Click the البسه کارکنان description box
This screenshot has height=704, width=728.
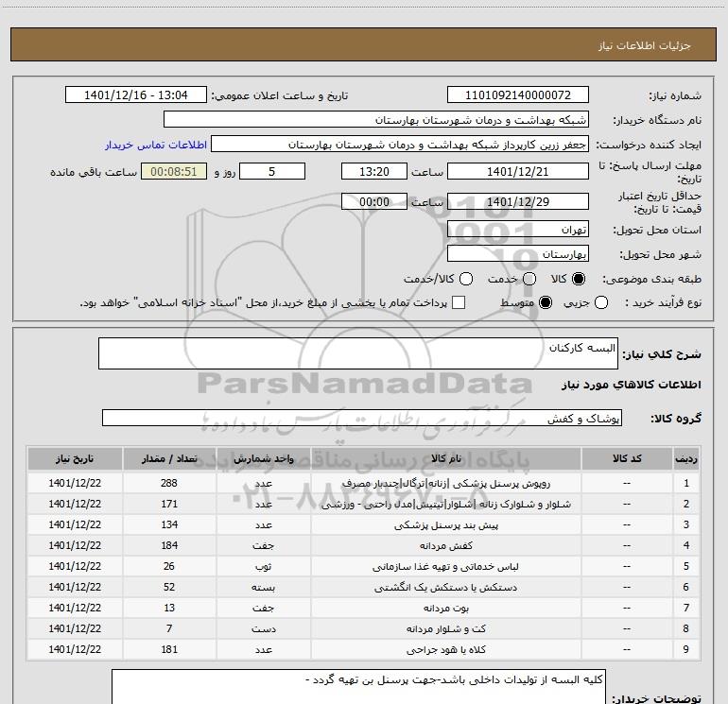tap(358, 353)
